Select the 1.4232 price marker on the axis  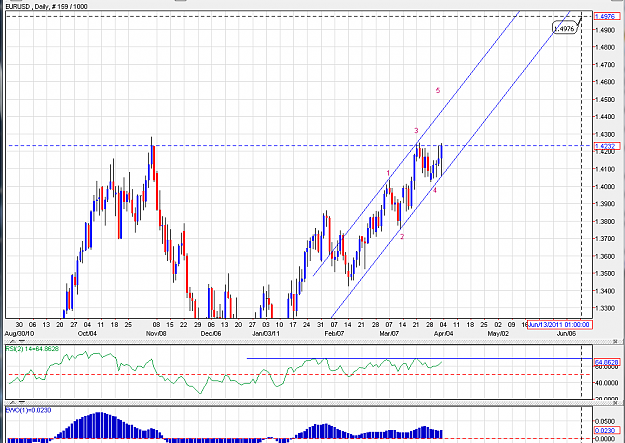click(x=607, y=146)
